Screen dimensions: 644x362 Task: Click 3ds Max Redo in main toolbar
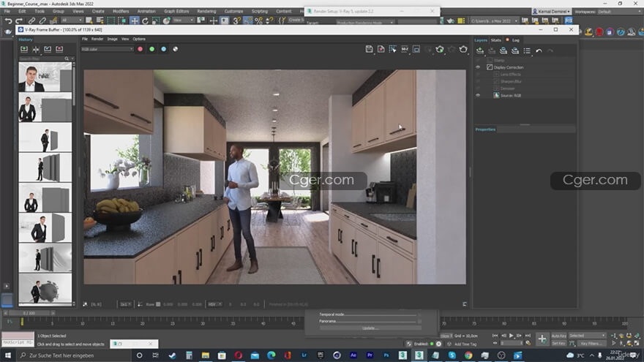[x=19, y=20]
